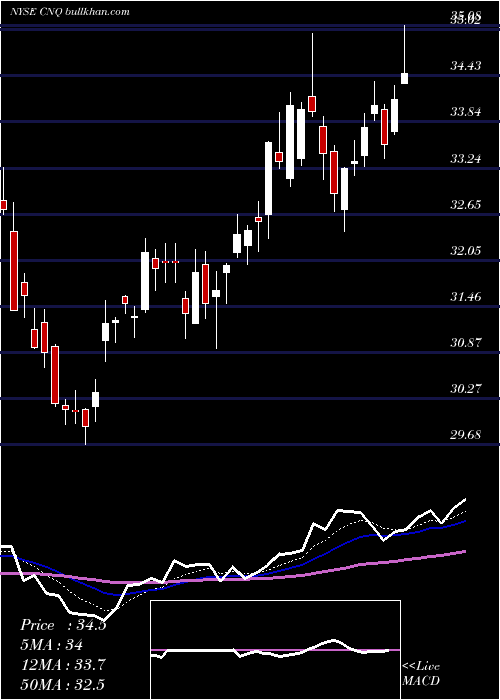Click the 34.43 price axis label
This screenshot has width=500, height=700.
466,66
